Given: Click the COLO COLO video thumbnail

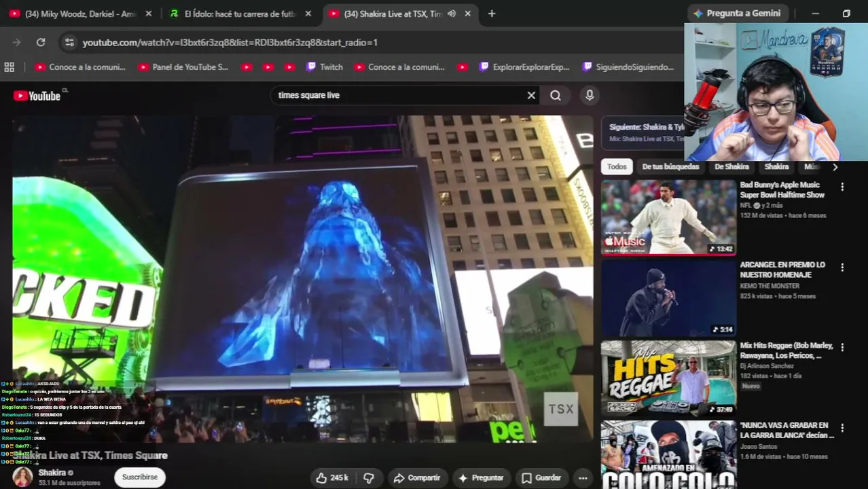Looking at the screenshot, I should (x=668, y=454).
